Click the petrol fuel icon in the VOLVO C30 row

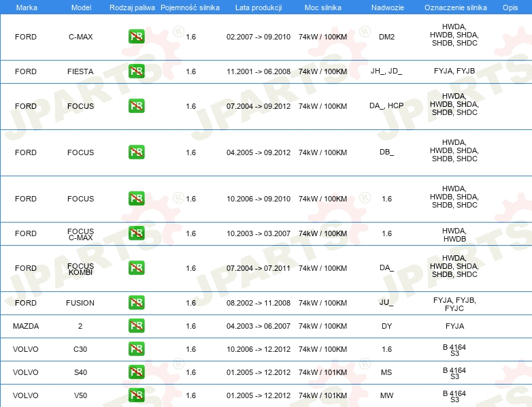(136, 349)
